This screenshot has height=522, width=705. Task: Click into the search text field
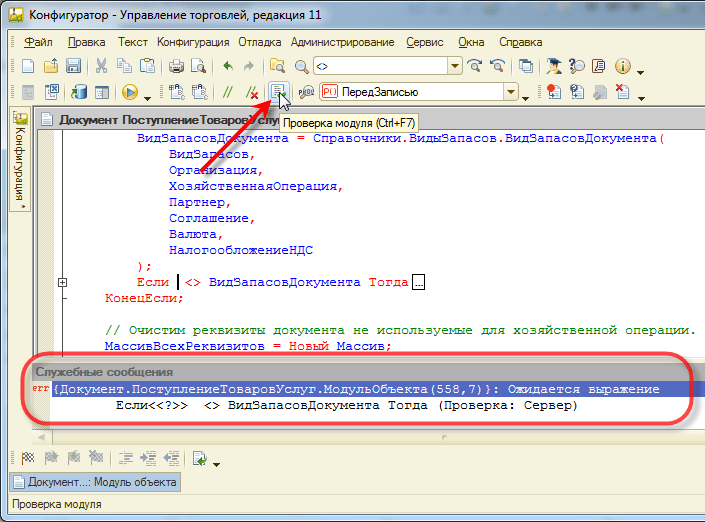point(381,66)
